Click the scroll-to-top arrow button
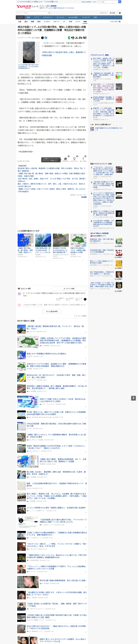The width and height of the screenshot is (138, 644). [133, 398]
